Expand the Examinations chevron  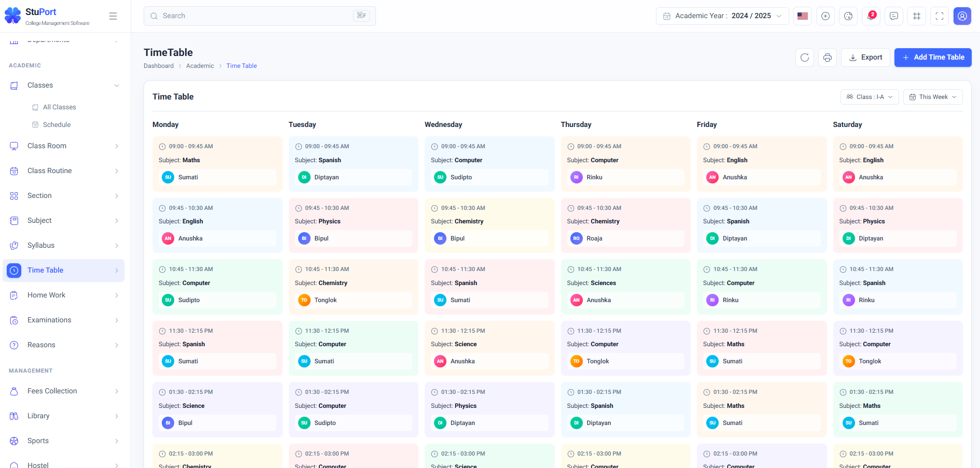(117, 320)
